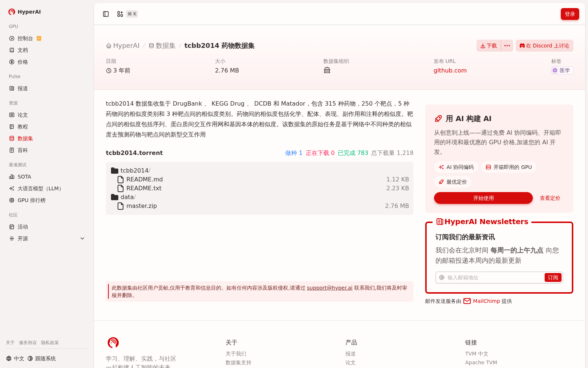Open 服务协议 link in sidebar footer
The image size is (588, 368).
click(x=28, y=343)
